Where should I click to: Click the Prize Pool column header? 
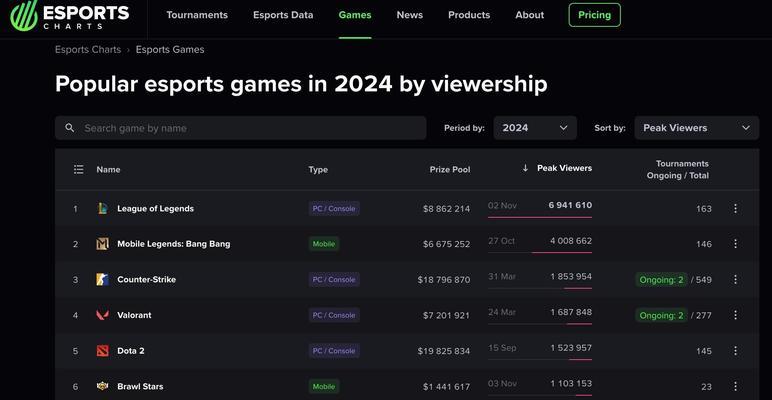pos(450,169)
